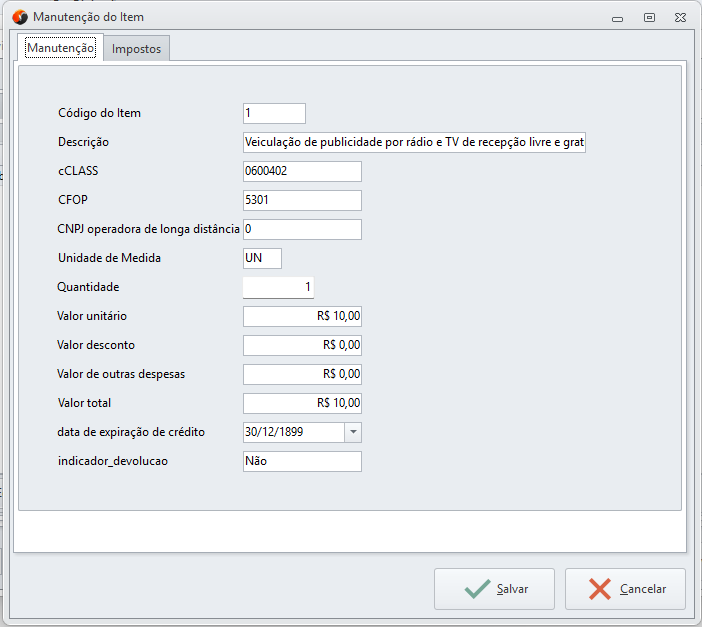Screen dimensions: 702x627
Task: Click the cCLASS input field
Action: tap(302, 172)
